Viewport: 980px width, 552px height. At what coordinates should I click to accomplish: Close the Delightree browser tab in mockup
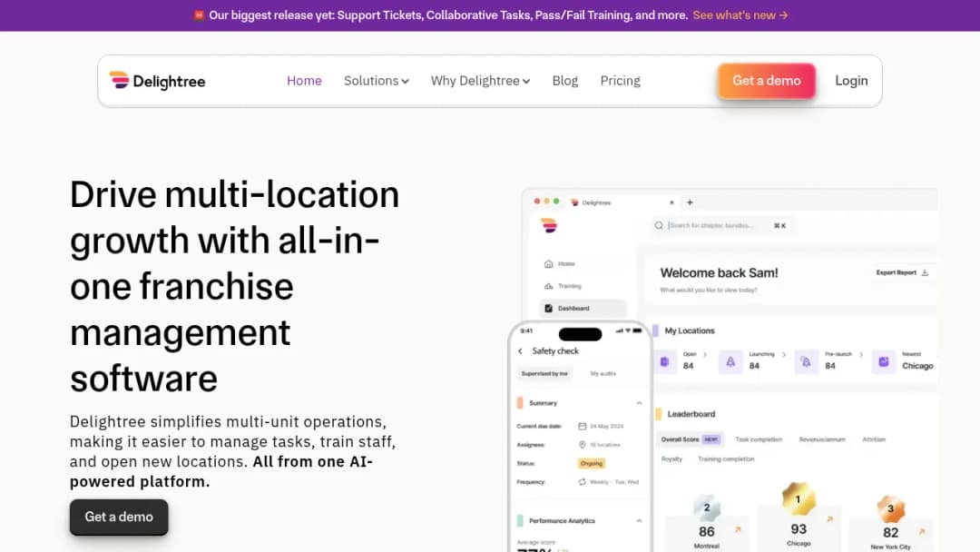pos(671,202)
